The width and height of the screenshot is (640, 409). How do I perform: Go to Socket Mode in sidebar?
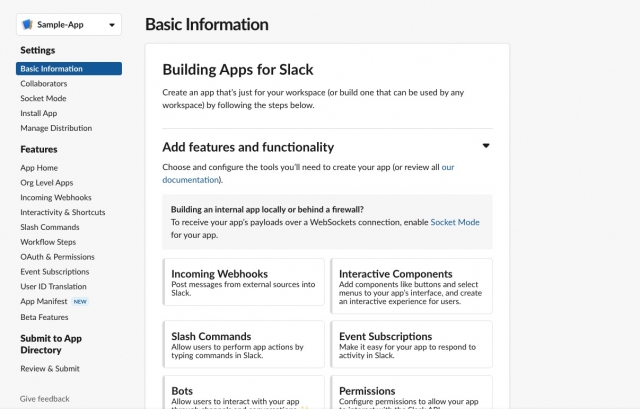pos(43,98)
